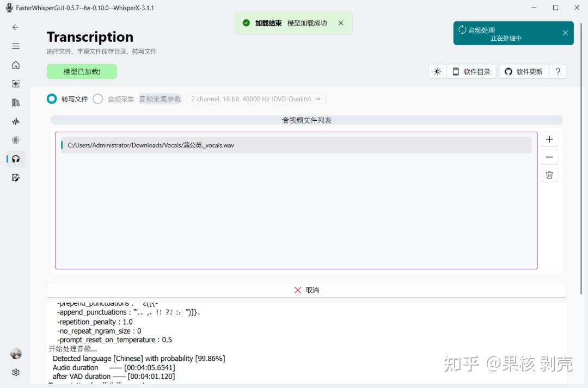Dismiss the 加载结束 notification banner

(x=341, y=23)
